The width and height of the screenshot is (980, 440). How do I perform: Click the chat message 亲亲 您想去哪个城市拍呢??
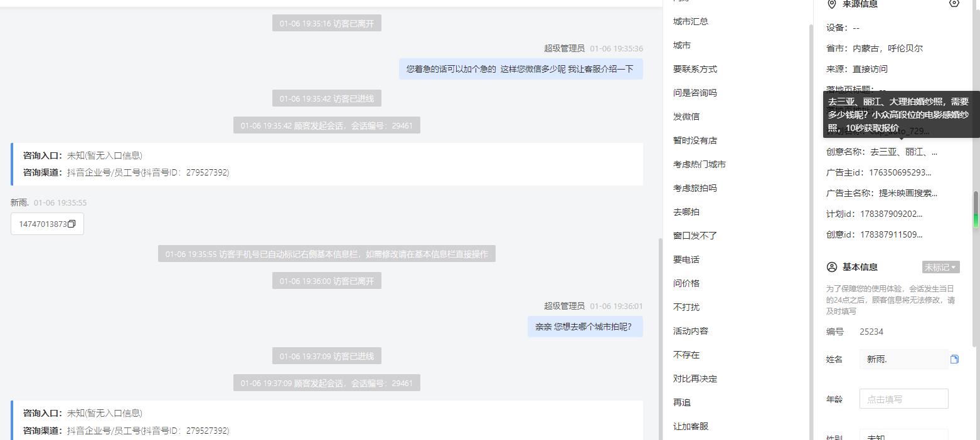pos(585,327)
